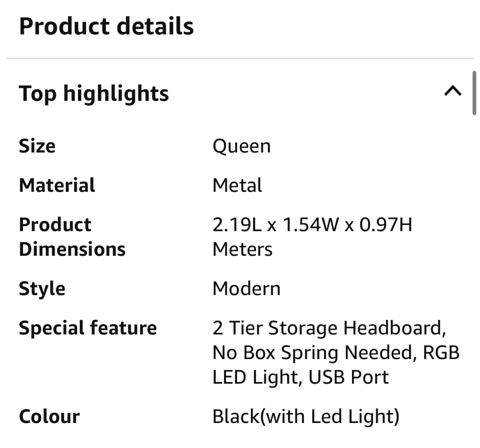480x448 pixels.
Task: Select the Size label
Action: (x=37, y=146)
